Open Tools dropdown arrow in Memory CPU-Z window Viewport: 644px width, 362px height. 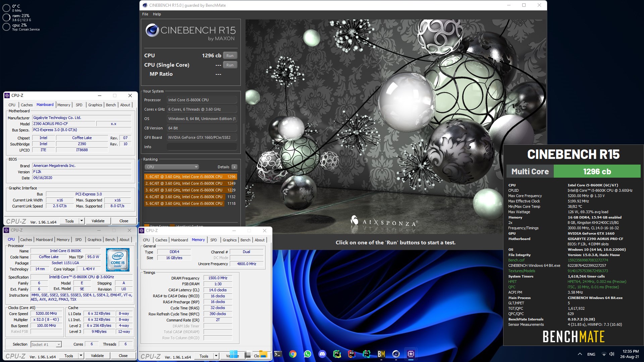[x=216, y=356]
